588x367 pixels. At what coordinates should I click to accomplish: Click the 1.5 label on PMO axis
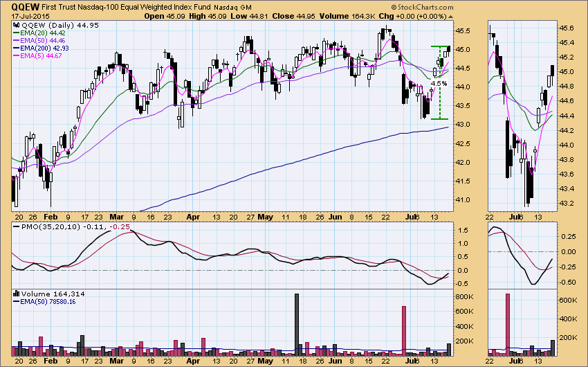click(x=463, y=231)
